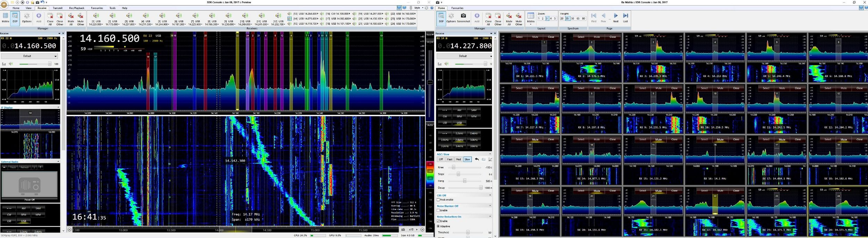Enable the Noise Blanker checkbox
This screenshot has width=868, height=238.
click(x=438, y=211)
